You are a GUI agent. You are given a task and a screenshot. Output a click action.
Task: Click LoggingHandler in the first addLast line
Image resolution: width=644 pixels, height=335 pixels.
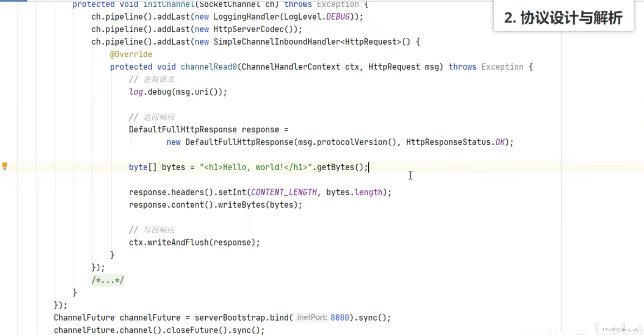pos(246,16)
